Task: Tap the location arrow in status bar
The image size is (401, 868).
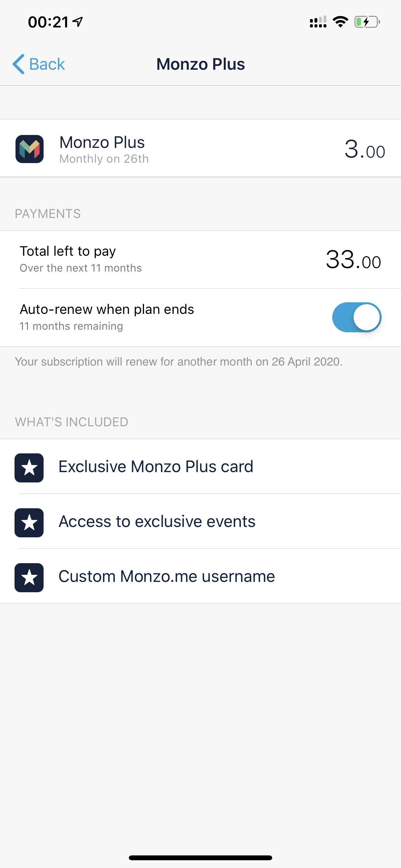Action: pos(78,22)
